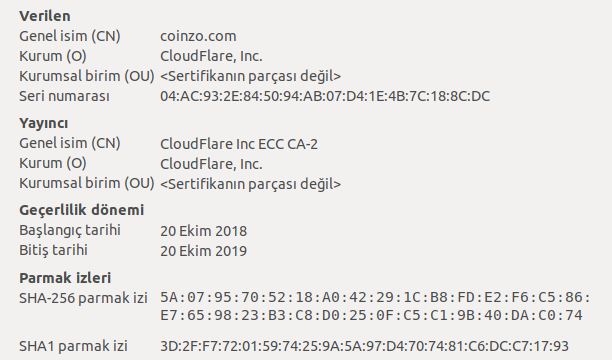Select the CloudFlare Inc ECC CA-2 text
The height and width of the screenshot is (360, 612).
(239, 144)
